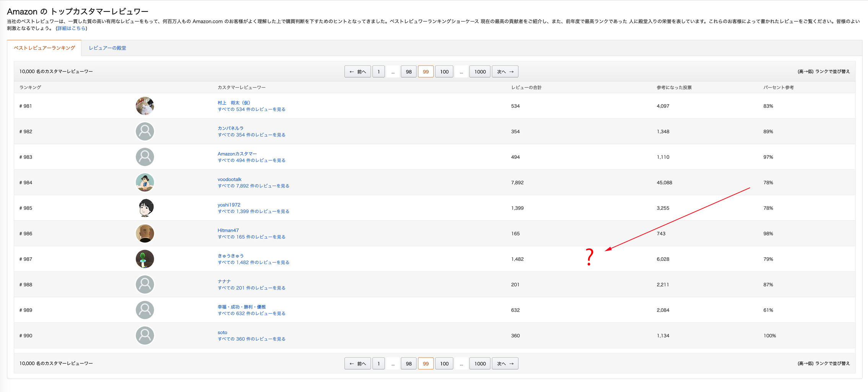
Task: Click ranking cell # 990
Action: pos(26,336)
